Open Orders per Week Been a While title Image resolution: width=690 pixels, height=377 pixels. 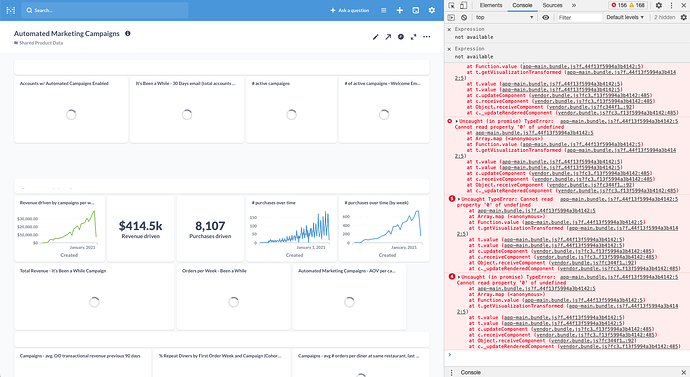pos(214,271)
